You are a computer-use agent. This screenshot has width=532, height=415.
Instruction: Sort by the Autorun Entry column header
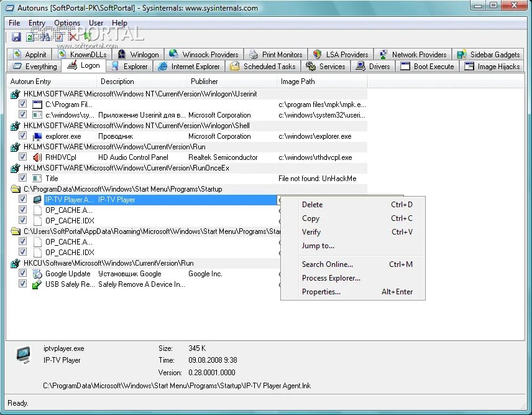click(52, 82)
